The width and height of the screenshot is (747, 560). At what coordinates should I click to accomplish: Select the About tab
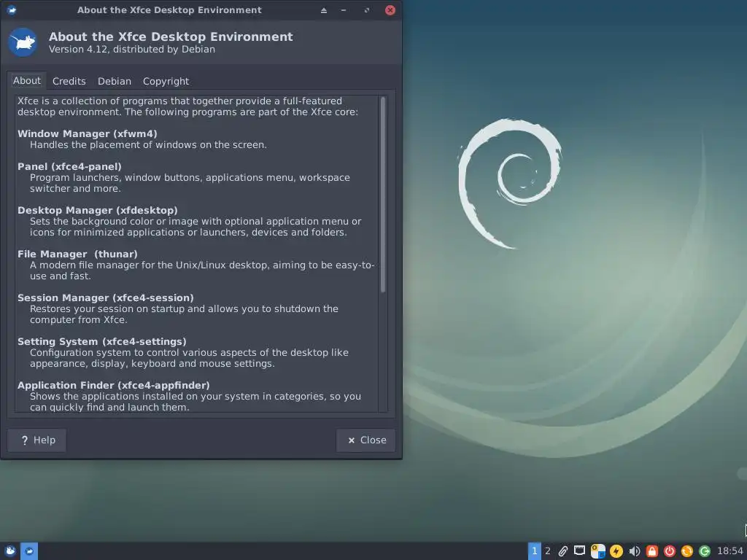27,80
